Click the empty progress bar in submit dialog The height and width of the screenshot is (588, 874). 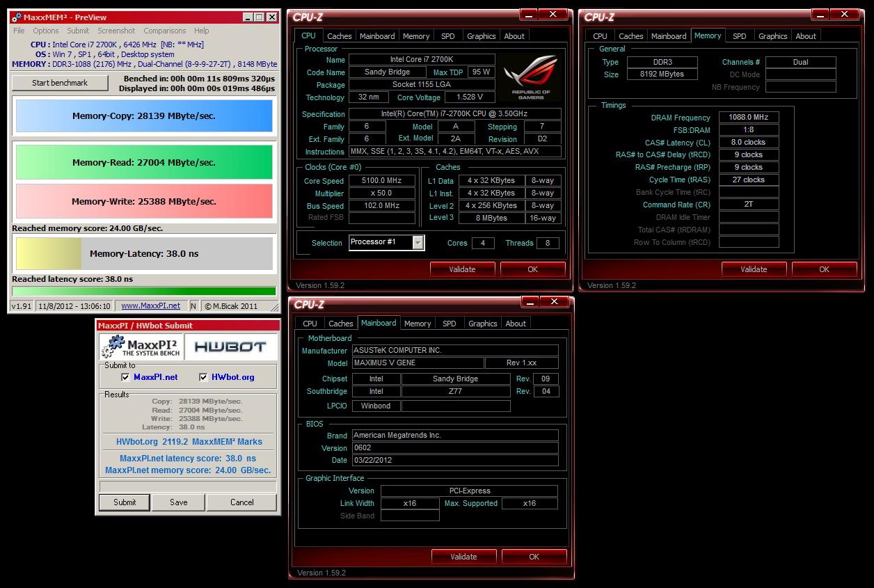188,486
